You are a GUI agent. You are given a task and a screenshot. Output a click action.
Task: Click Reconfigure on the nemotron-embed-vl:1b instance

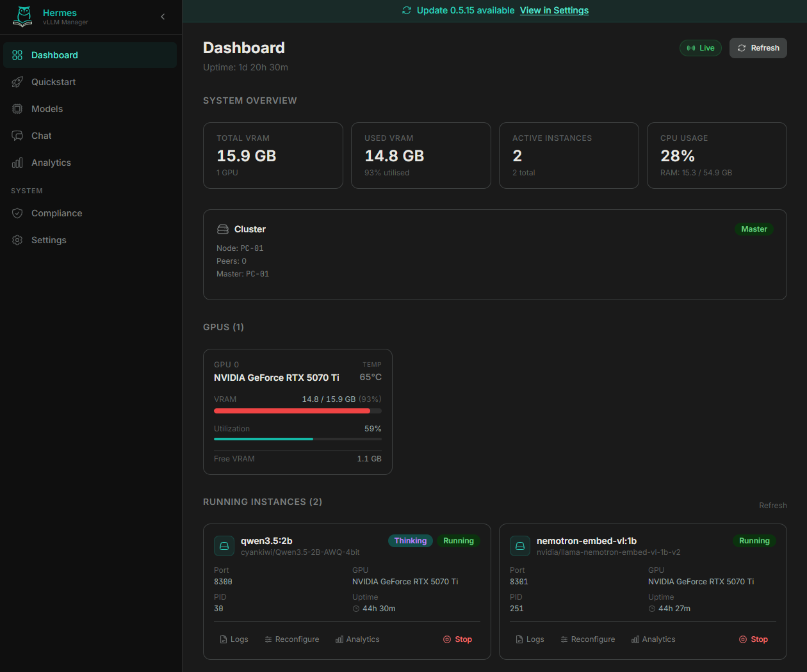[587, 639]
